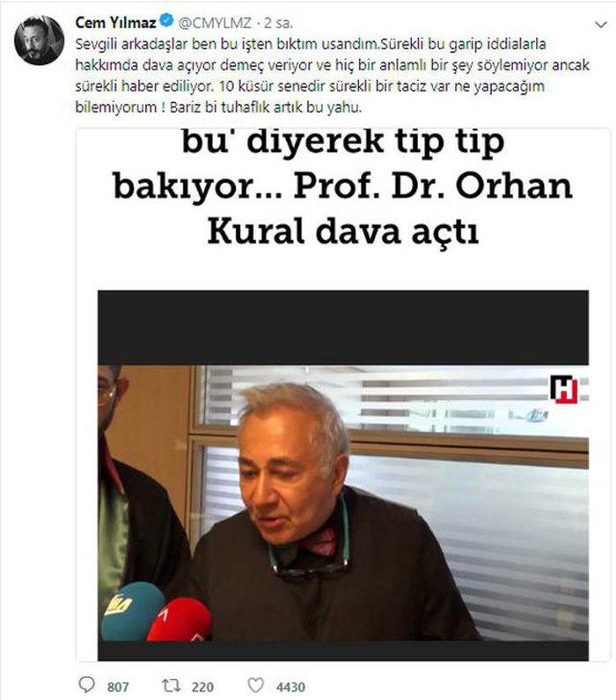This screenshot has width=616, height=700.
Task: Click the @CMYLMZ handle
Action: coord(215,23)
